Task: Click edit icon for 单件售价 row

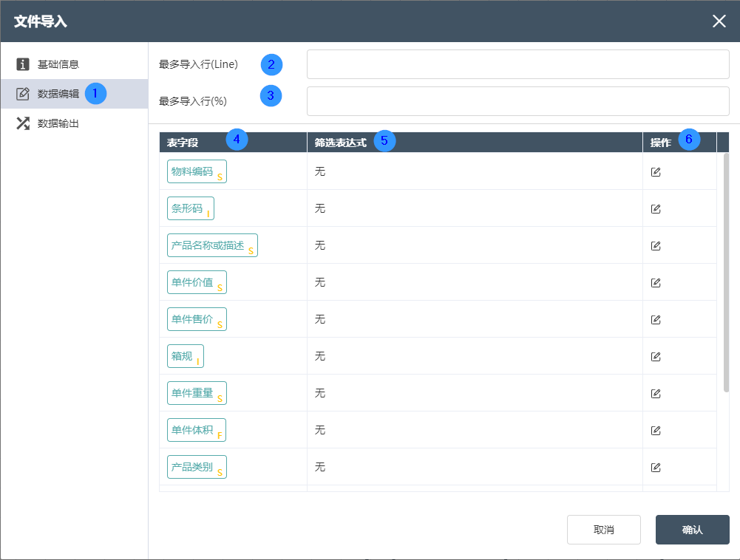Action: click(x=656, y=320)
